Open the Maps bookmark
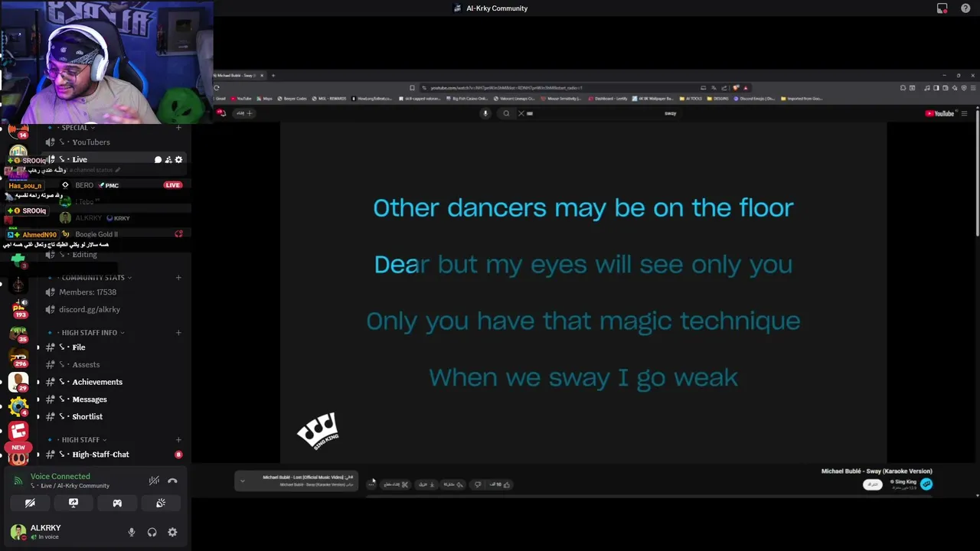The width and height of the screenshot is (980, 551). click(265, 99)
